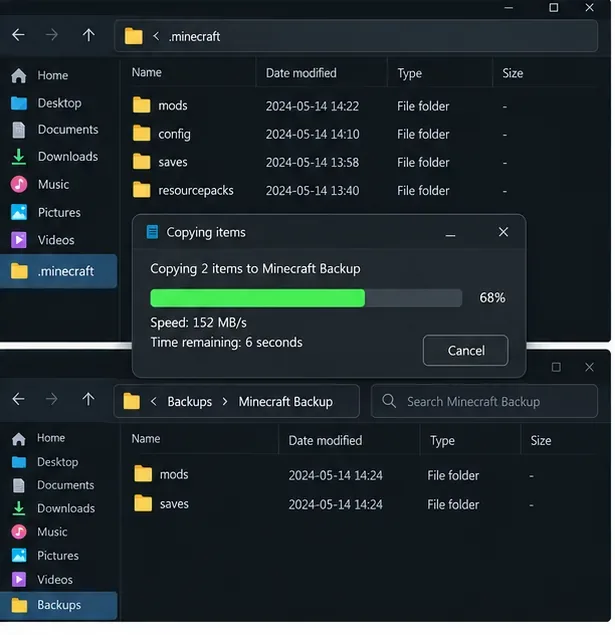Go back in the .minecraft window
The image size is (615, 635).
coord(18,35)
